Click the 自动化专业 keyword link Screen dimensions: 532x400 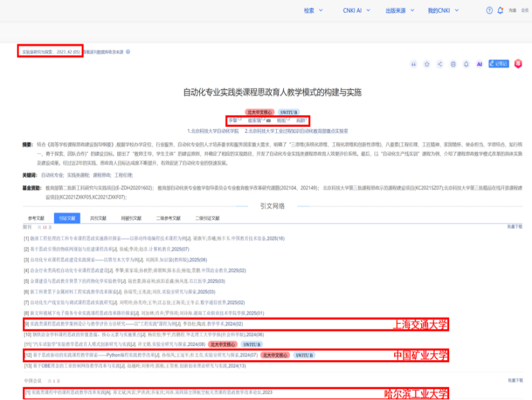coord(53,175)
